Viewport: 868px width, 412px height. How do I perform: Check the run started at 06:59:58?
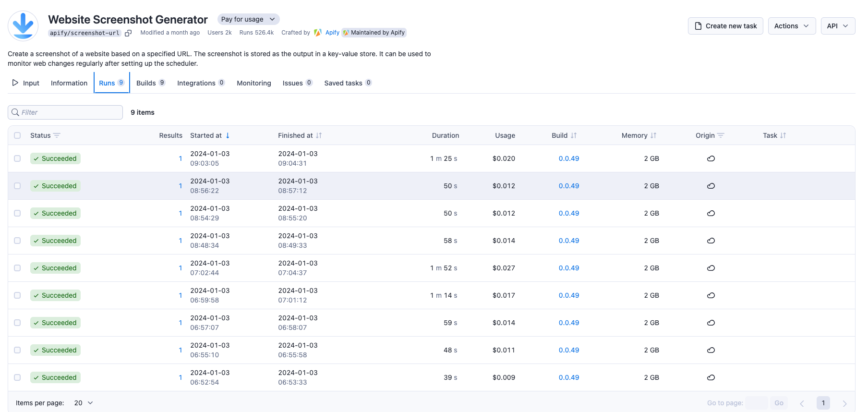point(17,295)
